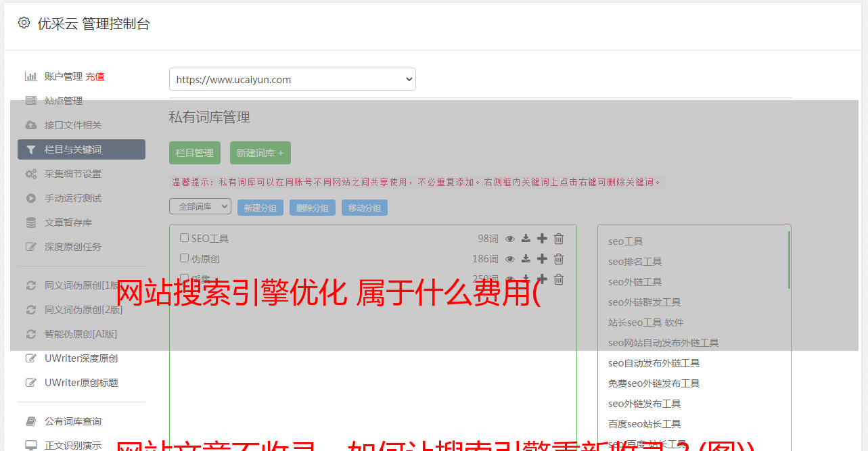Click the 移动分组 button

(365, 208)
